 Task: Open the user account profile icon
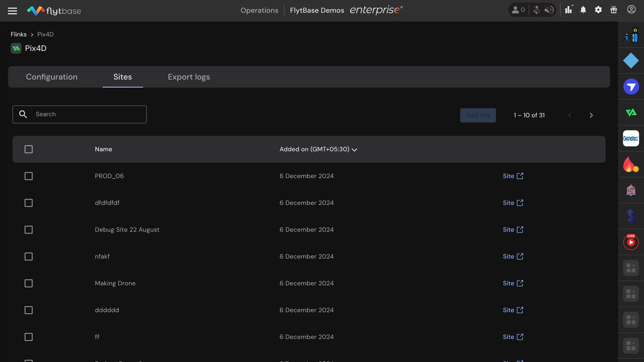(x=632, y=10)
